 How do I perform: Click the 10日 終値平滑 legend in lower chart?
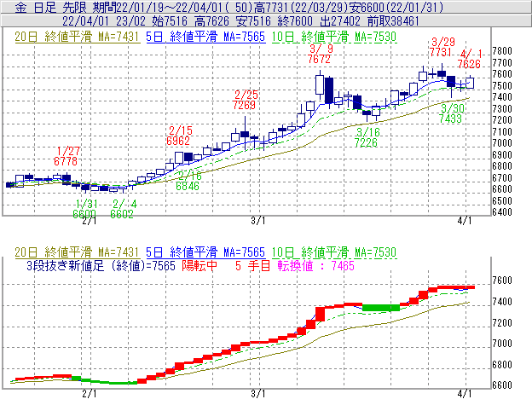(334, 252)
